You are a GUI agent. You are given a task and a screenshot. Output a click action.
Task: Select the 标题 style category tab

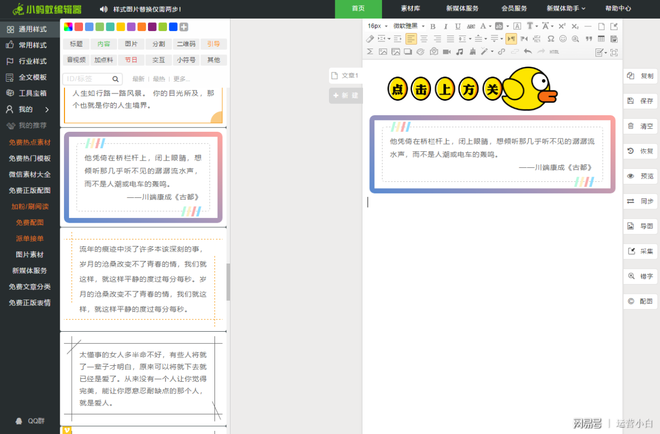76,44
